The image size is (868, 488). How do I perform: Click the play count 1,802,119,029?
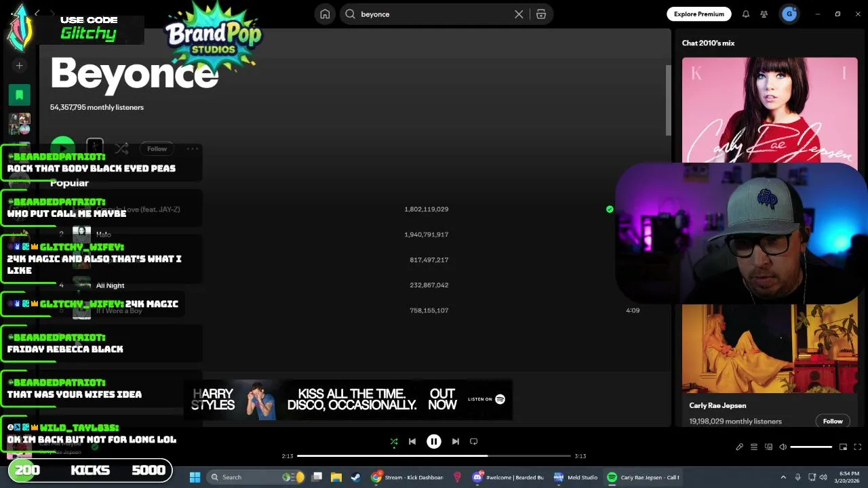pos(426,209)
